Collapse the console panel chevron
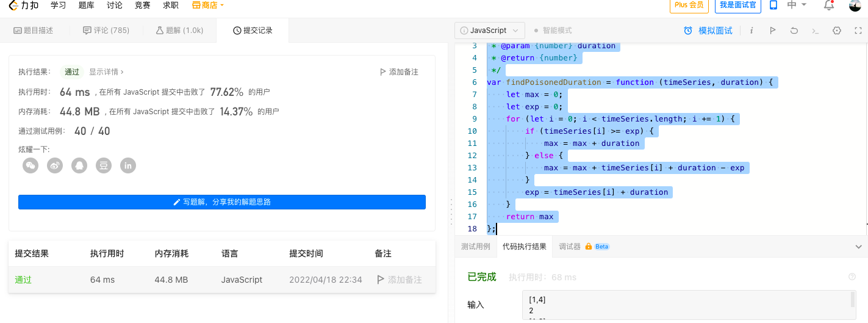This screenshot has height=323, width=868. coord(858,247)
